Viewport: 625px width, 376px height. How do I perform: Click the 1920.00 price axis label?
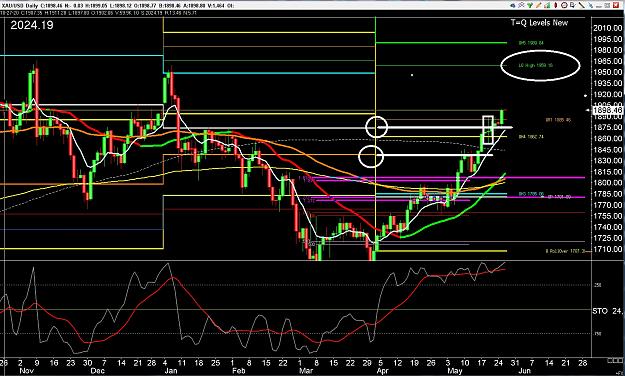point(607,94)
